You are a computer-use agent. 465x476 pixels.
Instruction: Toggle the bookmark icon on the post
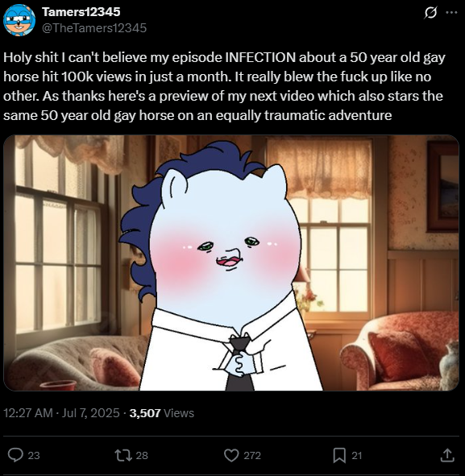[339, 455]
